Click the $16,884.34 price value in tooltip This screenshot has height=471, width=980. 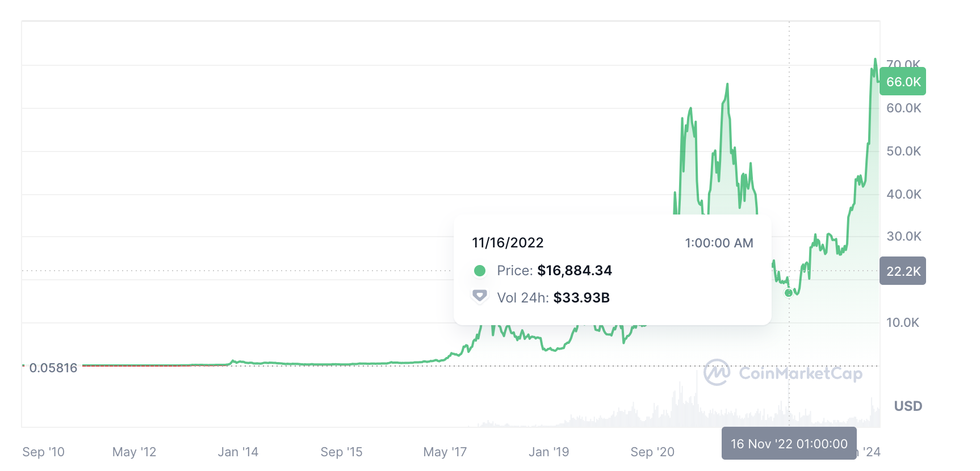click(x=575, y=271)
